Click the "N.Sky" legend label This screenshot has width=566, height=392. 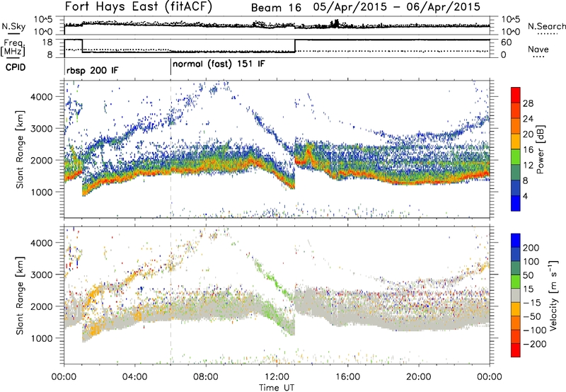pos(13,26)
